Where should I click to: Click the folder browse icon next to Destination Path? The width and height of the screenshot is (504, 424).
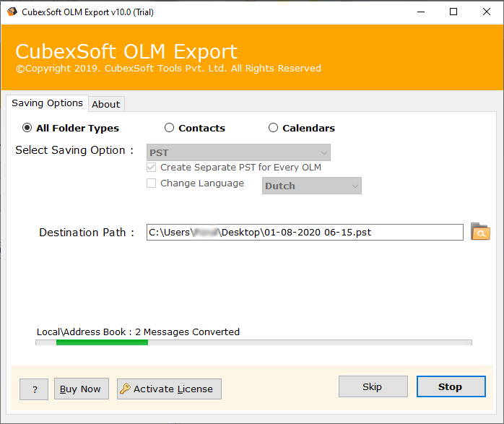480,231
